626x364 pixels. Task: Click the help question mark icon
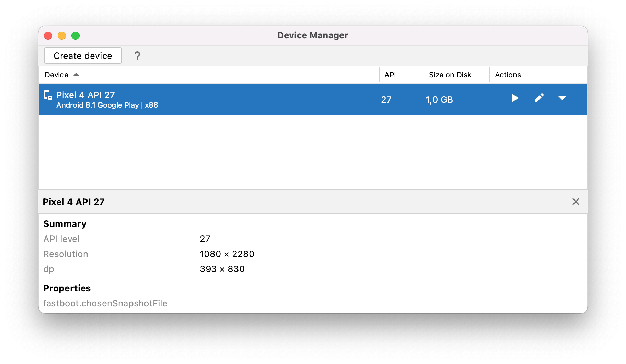[x=137, y=56]
